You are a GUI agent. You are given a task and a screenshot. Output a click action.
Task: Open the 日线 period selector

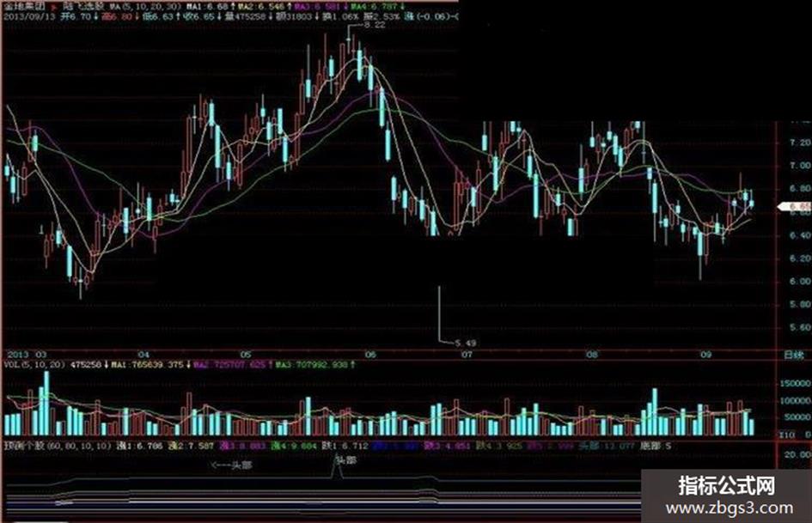794,356
